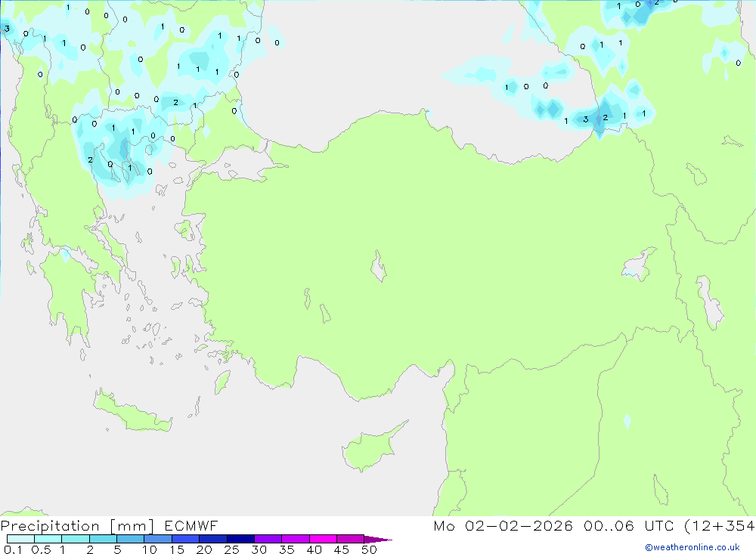Click the legend scale value "50"
Image resolution: width=756 pixels, height=554 pixels.
click(x=369, y=549)
